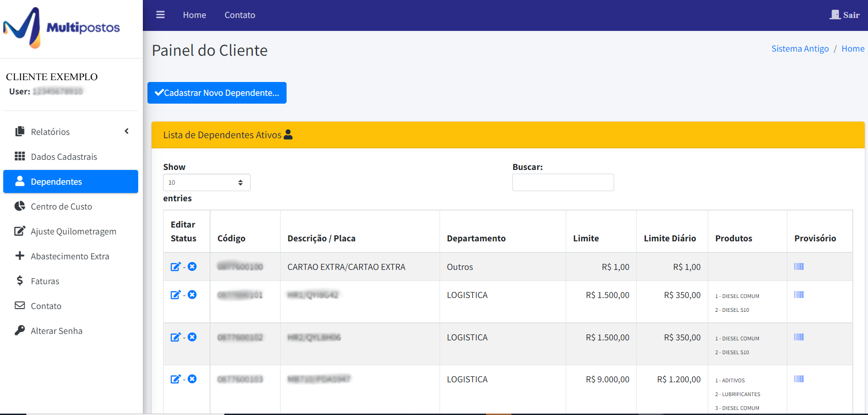The width and height of the screenshot is (868, 415).
Task: Toggle the hamburger sidebar menu icon
Action: 160,15
